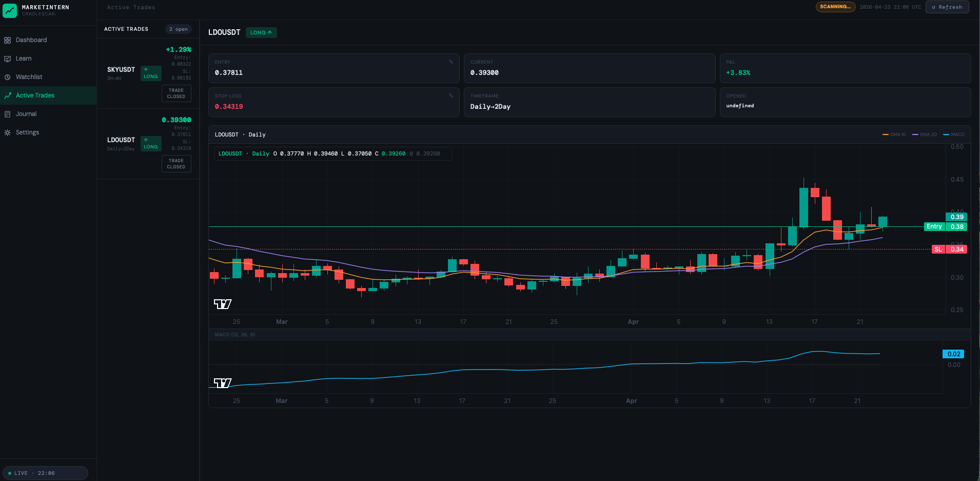980x481 pixels.
Task: Click LONG tag on SKYUSDT card
Action: (x=151, y=73)
